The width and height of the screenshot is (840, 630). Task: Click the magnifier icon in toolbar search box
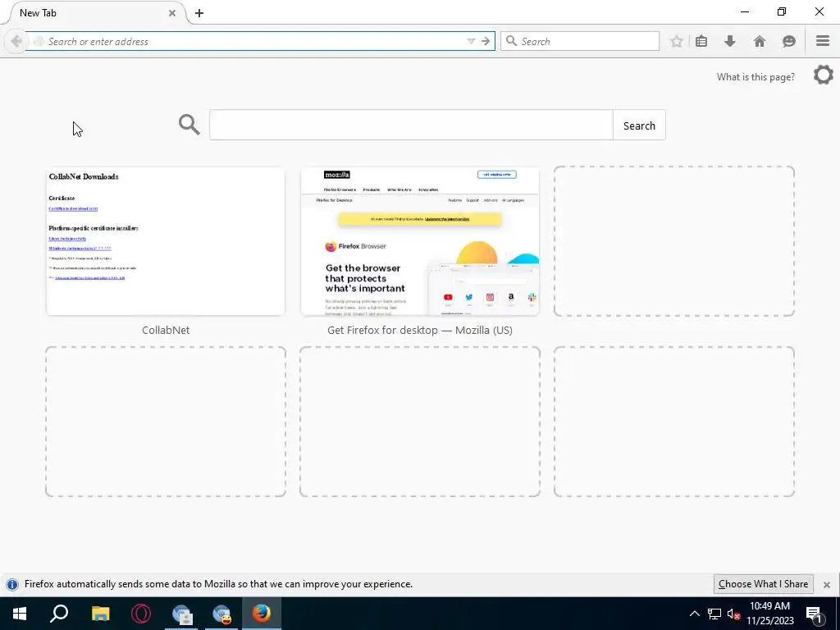[512, 41]
